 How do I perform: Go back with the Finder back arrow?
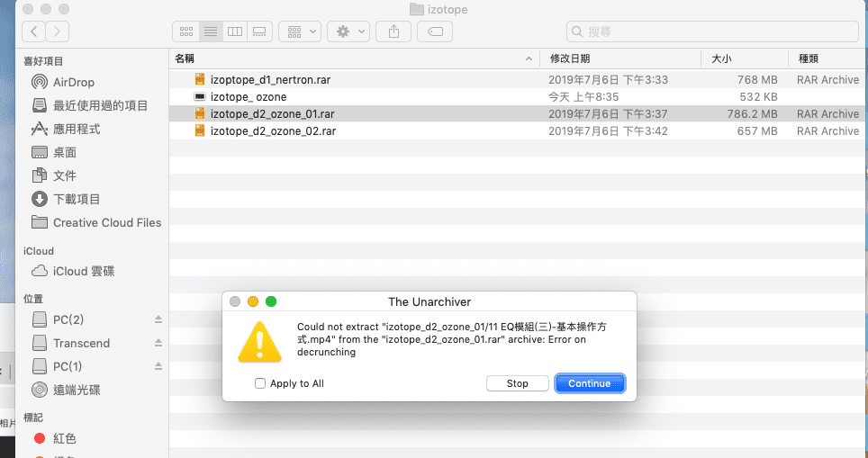click(34, 31)
